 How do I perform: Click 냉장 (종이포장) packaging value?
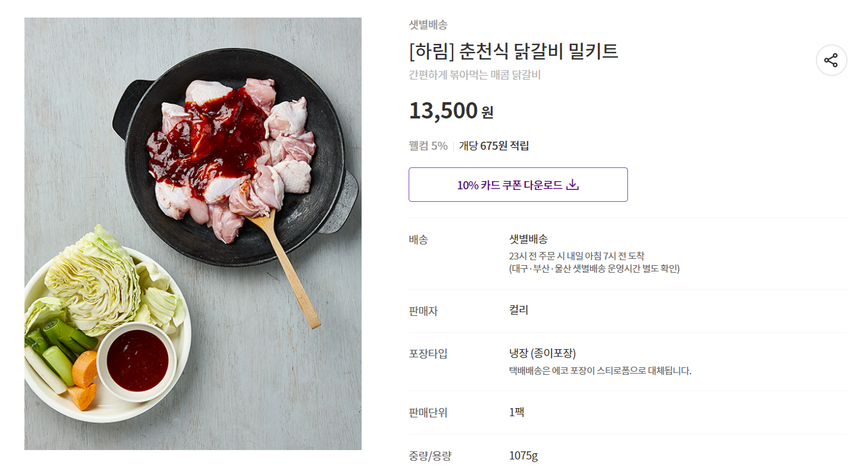click(543, 353)
